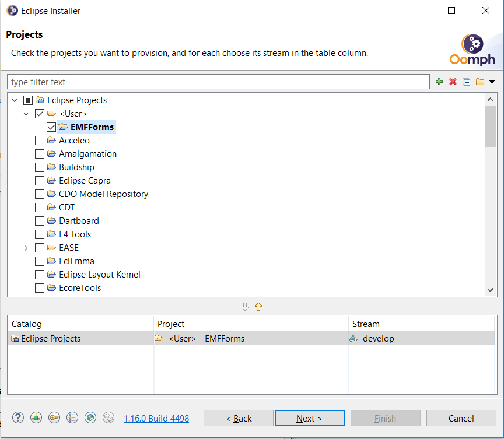Uncheck the <User> checkbox

pyautogui.click(x=40, y=114)
